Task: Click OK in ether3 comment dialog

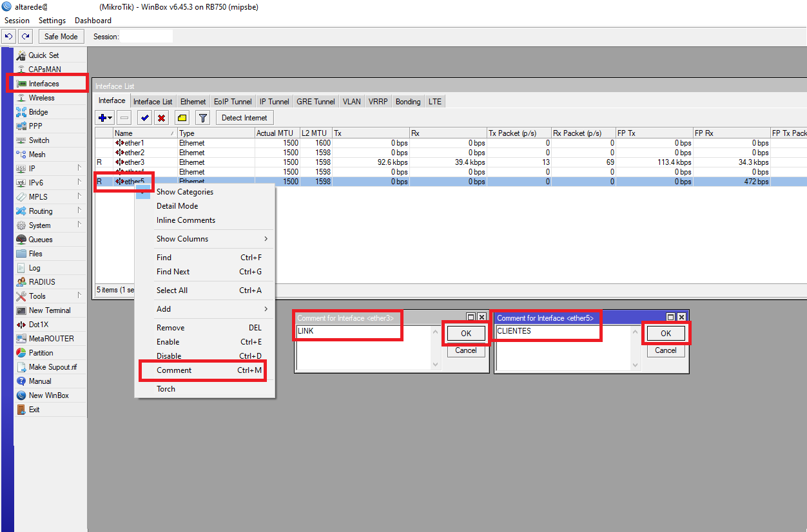Action: tap(466, 334)
